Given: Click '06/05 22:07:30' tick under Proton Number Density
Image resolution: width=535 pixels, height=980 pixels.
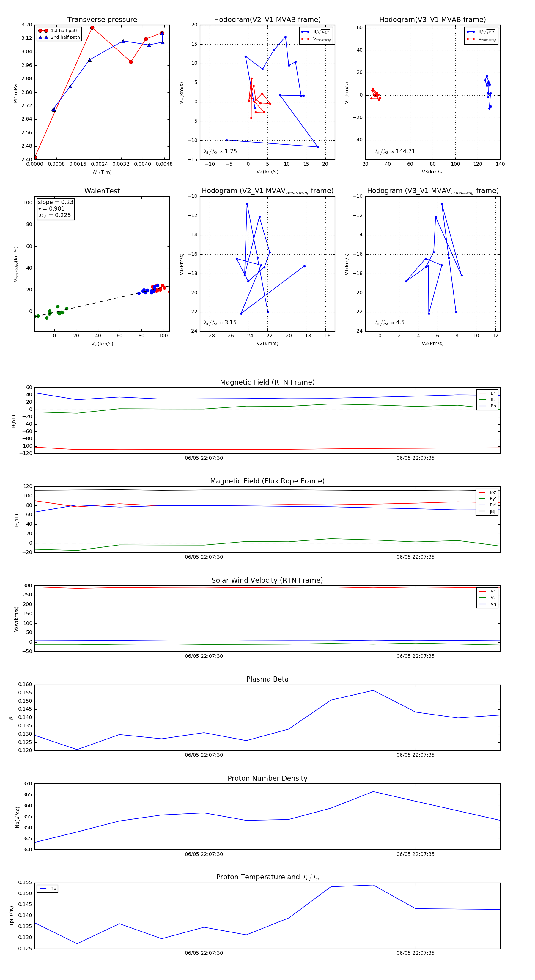Looking at the screenshot, I should [204, 854].
